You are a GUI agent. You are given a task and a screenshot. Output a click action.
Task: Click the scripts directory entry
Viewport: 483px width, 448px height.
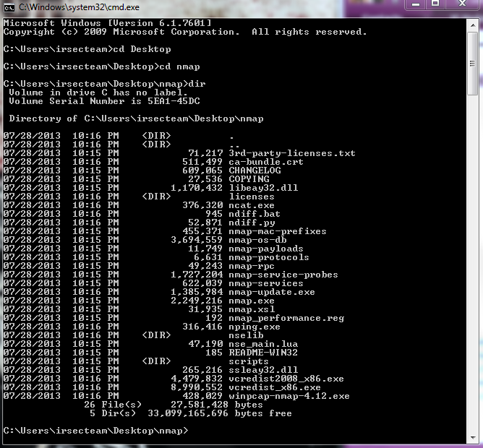249,361
